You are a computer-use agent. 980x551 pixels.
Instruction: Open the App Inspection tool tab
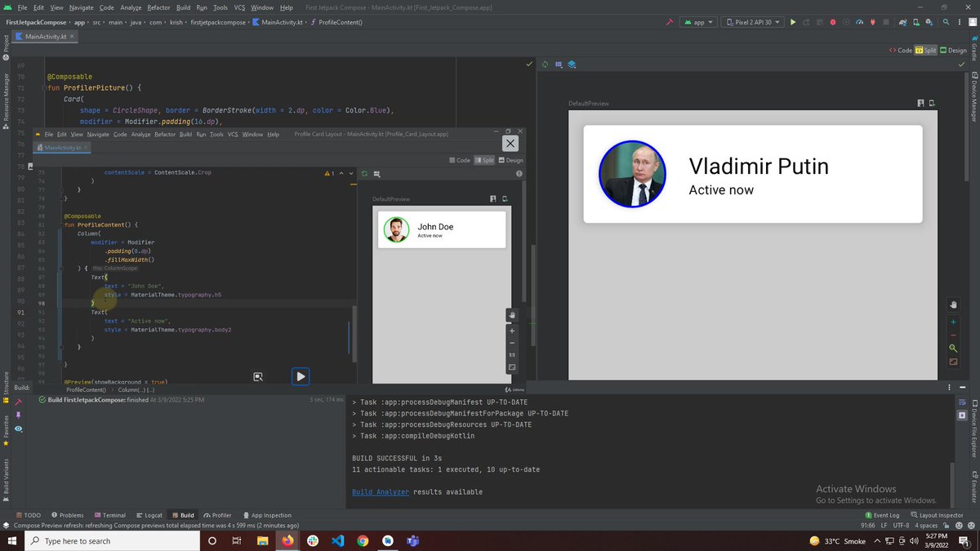coord(267,515)
